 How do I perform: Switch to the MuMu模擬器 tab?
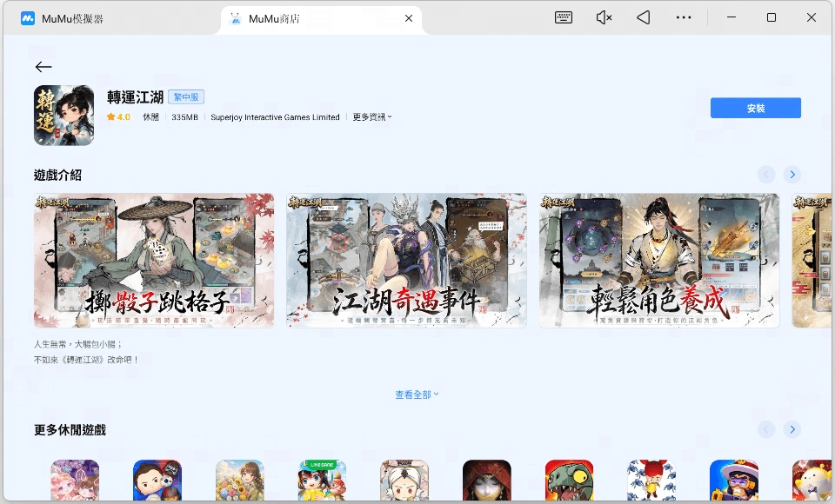pos(62,18)
